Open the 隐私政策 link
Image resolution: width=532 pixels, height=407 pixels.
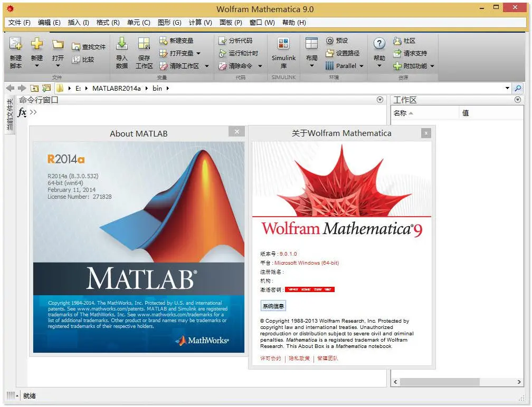click(x=299, y=358)
